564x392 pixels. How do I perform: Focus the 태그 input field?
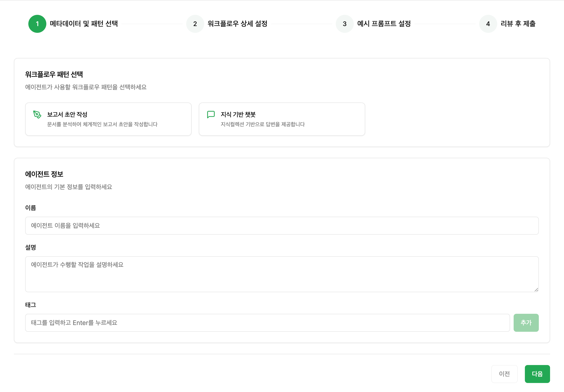[267, 323]
